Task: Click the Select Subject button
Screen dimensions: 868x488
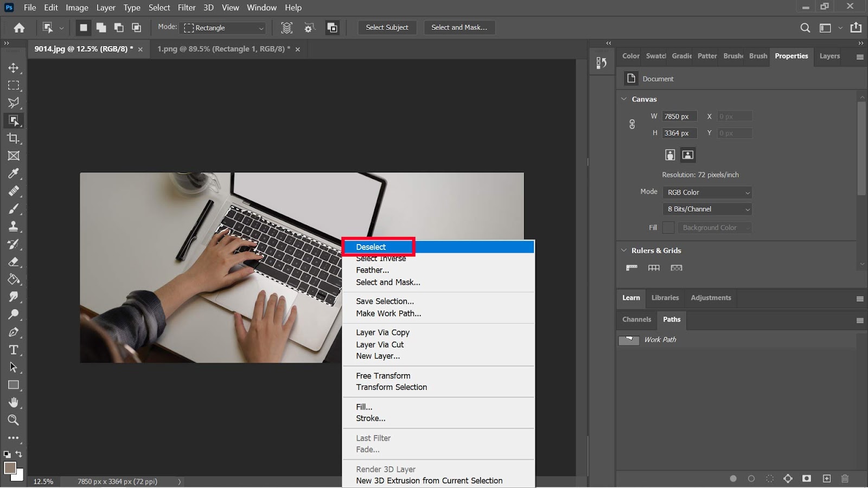Action: tap(387, 28)
